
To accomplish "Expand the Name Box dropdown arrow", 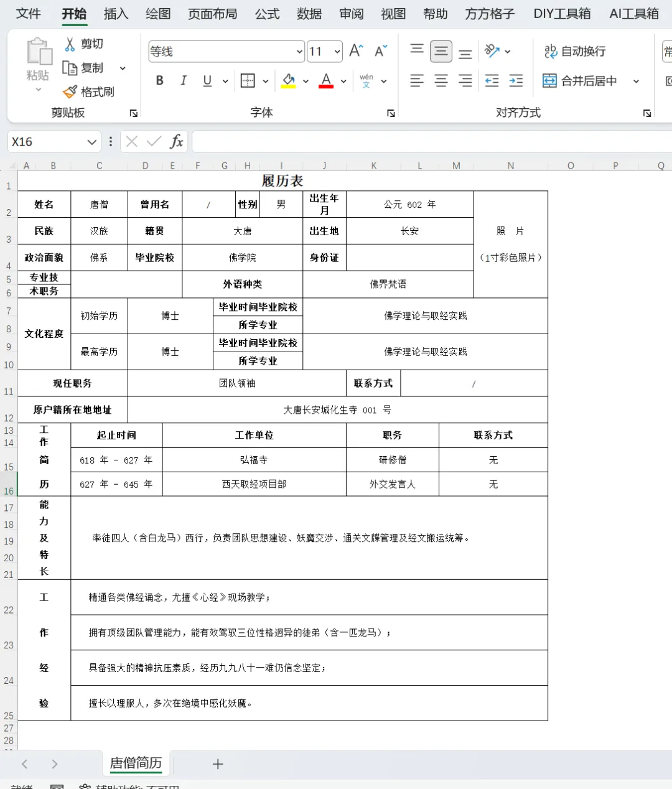I will click(x=92, y=142).
